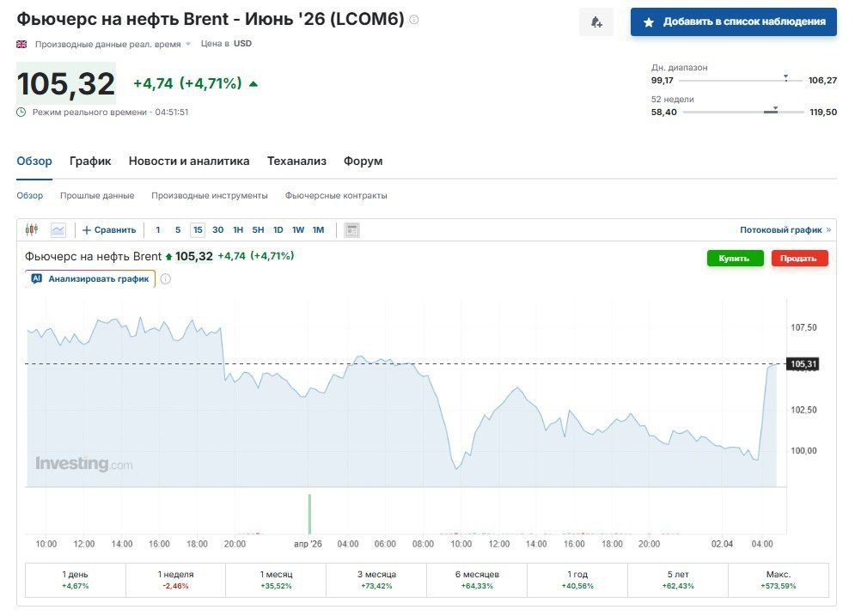
Task: Select the area chart type icon
Action: (58, 229)
